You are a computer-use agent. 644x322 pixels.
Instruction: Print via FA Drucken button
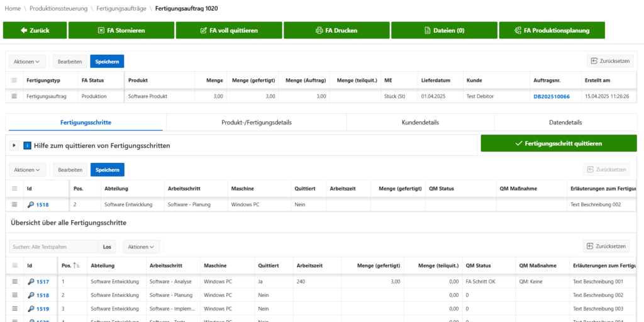[x=336, y=30]
